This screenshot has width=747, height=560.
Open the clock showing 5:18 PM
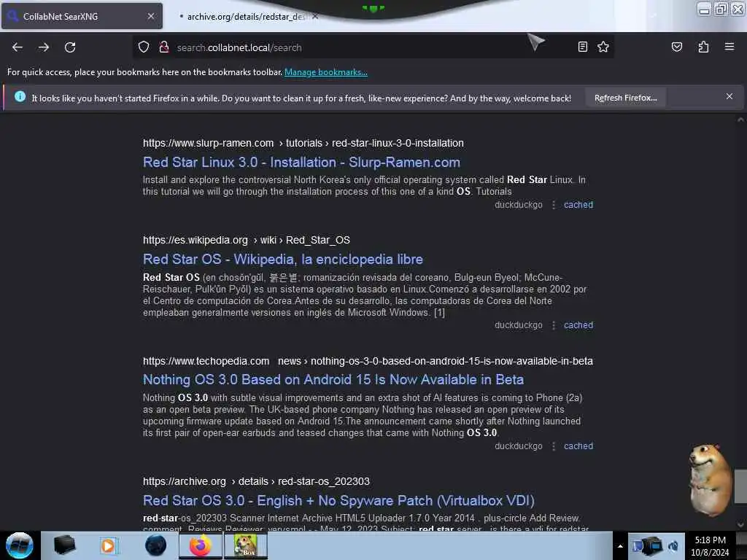pyautogui.click(x=710, y=546)
